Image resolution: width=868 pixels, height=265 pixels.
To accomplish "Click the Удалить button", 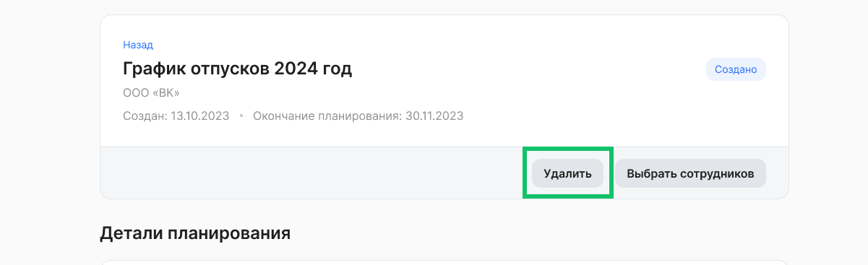I will coord(567,173).
